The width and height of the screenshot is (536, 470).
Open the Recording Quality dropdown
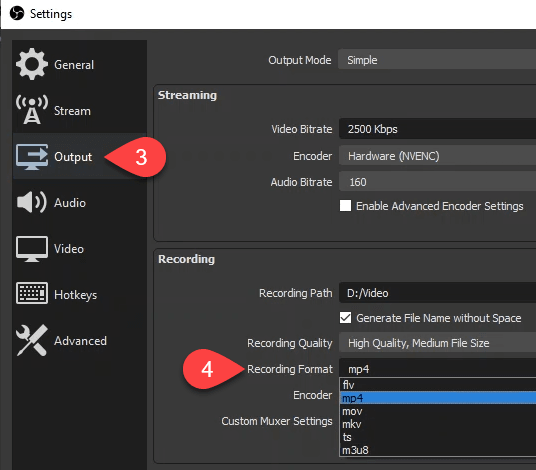(x=437, y=343)
